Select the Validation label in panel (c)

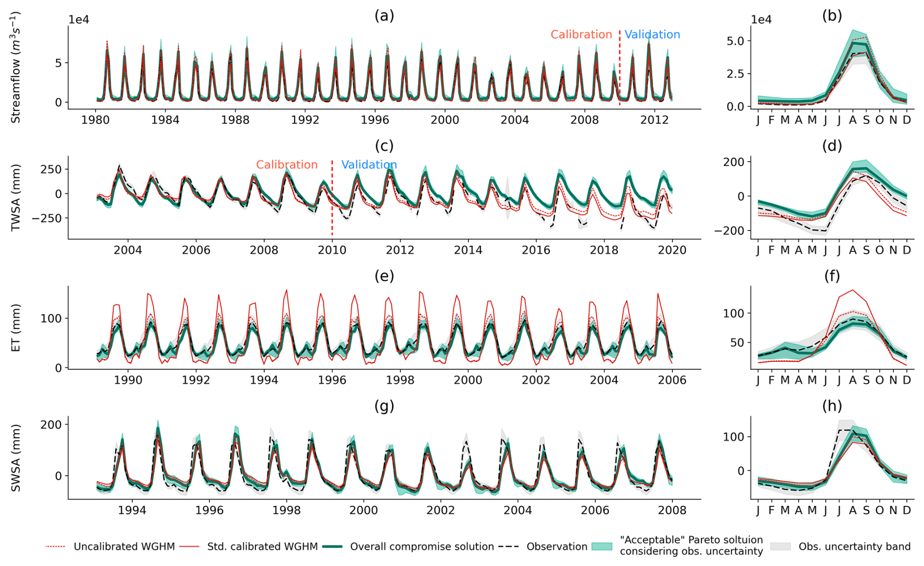369,165
